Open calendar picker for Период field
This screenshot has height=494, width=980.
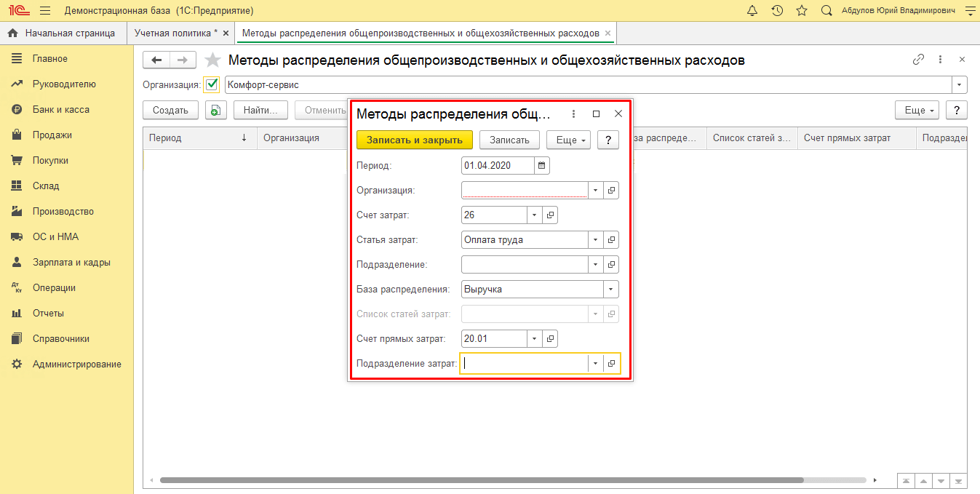coord(541,165)
